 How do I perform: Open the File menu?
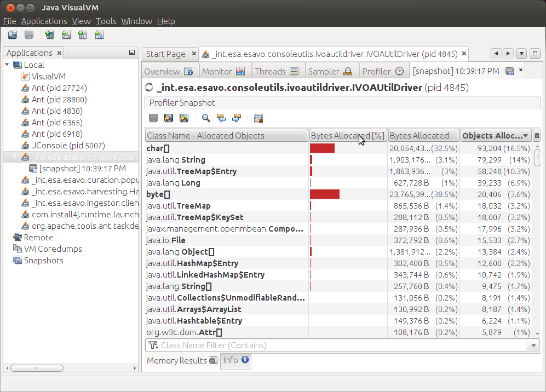tap(9, 21)
